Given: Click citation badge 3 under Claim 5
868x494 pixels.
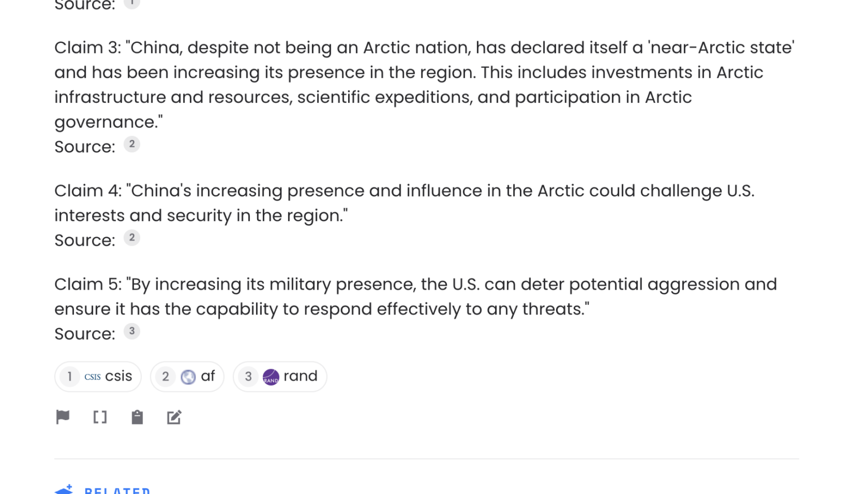Looking at the screenshot, I should click(132, 331).
